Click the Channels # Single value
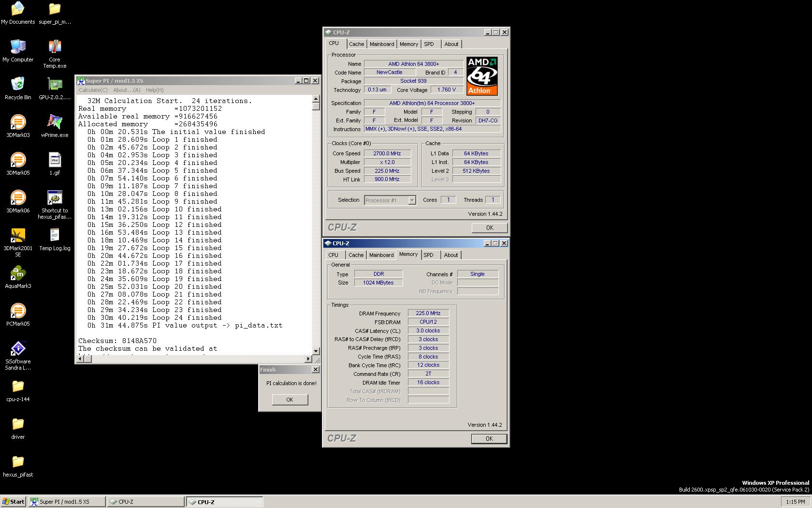This screenshot has height=508, width=812. (478, 274)
